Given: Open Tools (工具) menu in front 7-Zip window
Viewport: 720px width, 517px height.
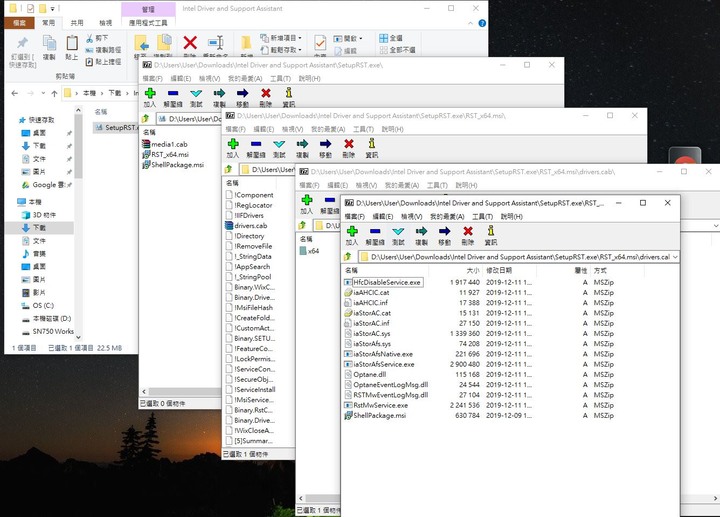Looking at the screenshot, I should (482, 216).
